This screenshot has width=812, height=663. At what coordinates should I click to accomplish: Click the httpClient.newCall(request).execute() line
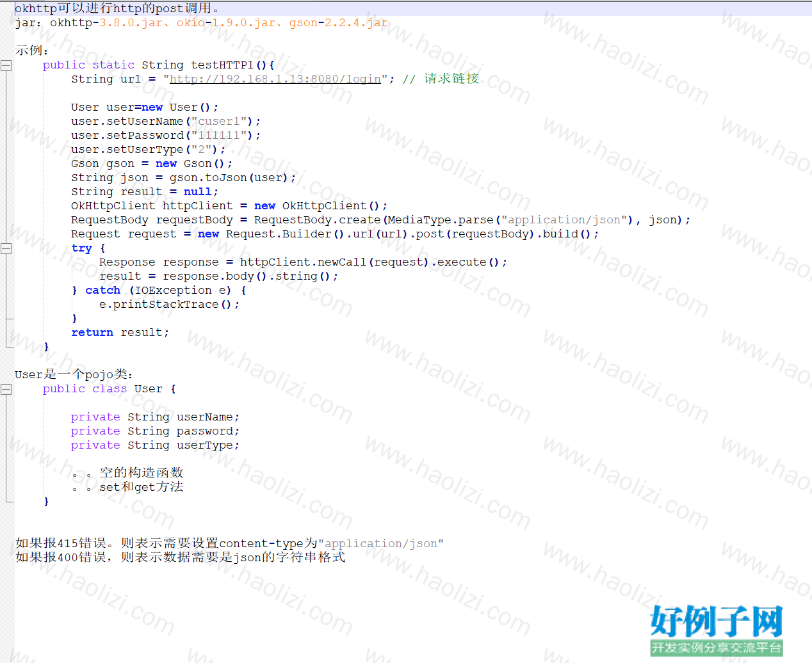click(x=304, y=262)
